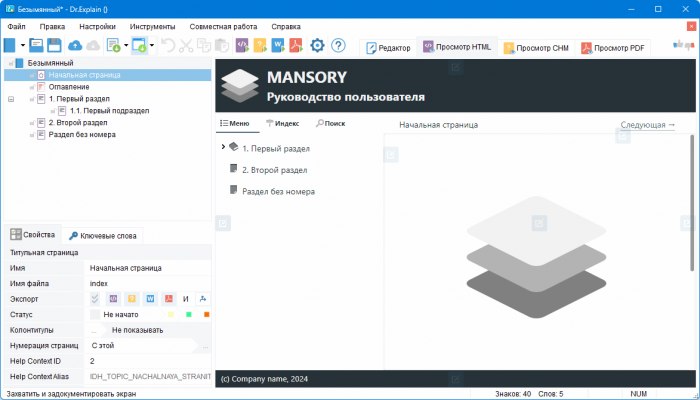This screenshot has width=700, height=400.
Task: Export to Word using blue W toolbar icon
Action: pyautogui.click(x=278, y=45)
